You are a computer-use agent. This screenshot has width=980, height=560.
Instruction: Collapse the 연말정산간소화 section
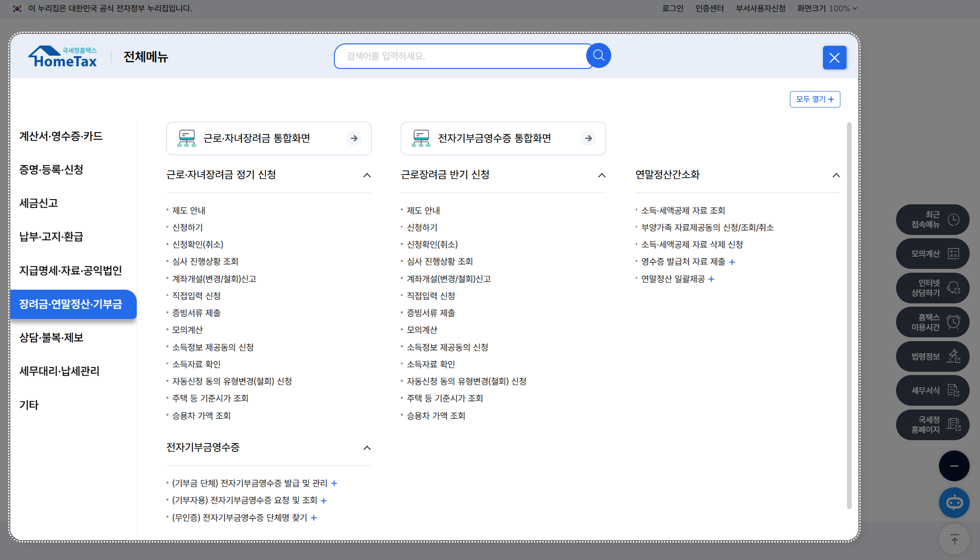click(836, 175)
